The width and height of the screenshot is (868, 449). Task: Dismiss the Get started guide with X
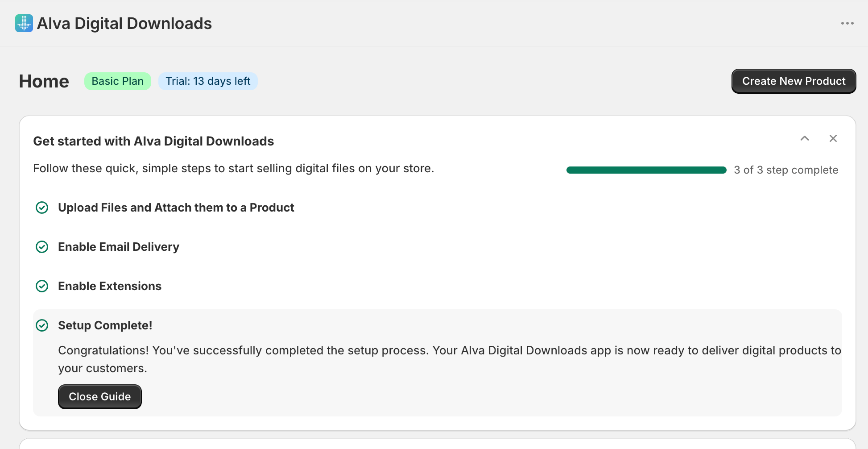(833, 138)
